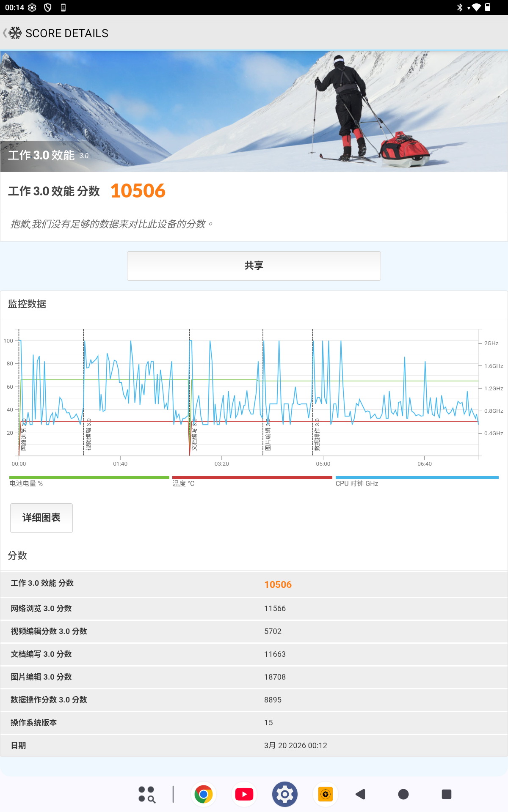508x812 pixels.
Task: Launch YouTube from the taskbar
Action: (244, 794)
